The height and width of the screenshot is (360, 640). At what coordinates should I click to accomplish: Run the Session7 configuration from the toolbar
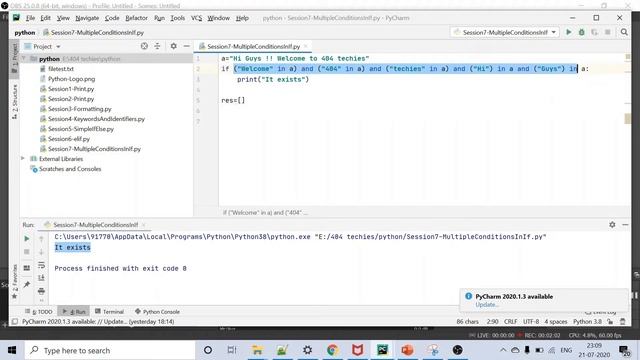point(569,32)
